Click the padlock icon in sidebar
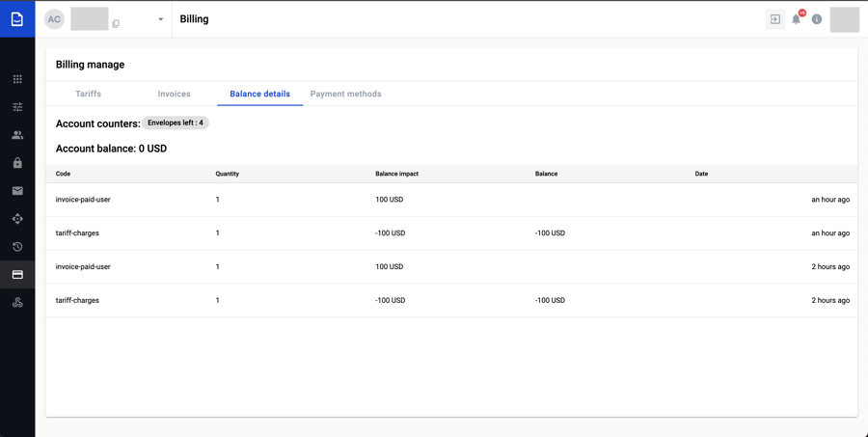 click(x=17, y=163)
